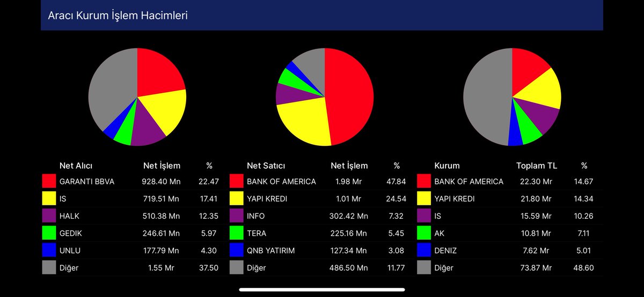Click the 246.61 Mn value
The image size is (644, 297).
pos(162,233)
